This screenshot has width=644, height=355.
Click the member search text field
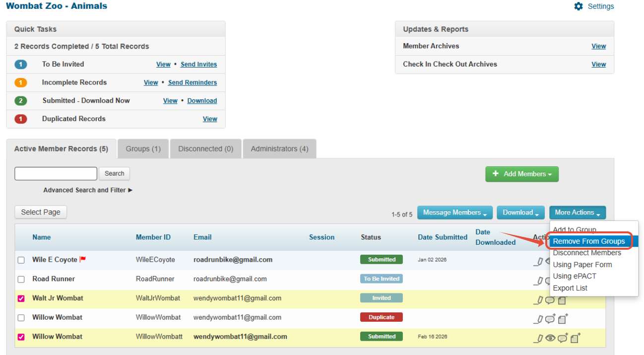pos(56,173)
